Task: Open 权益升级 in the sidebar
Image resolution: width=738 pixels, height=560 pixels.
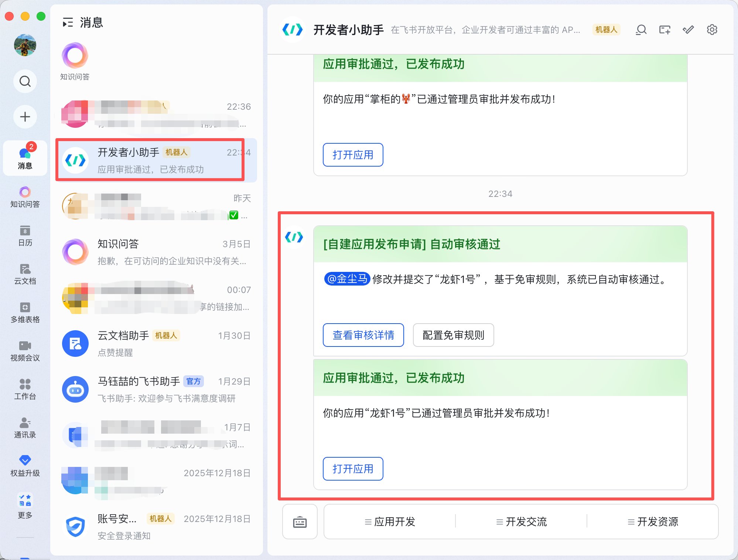Action: [x=25, y=466]
